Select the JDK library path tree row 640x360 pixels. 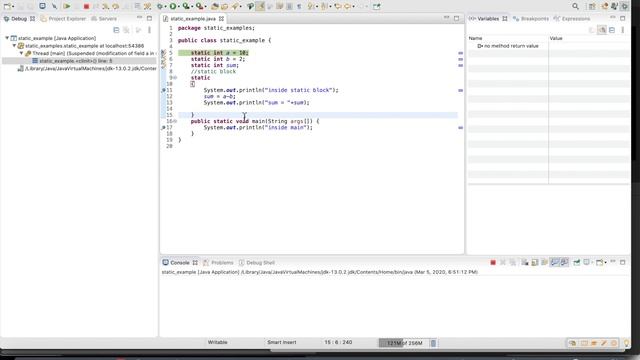click(x=87, y=69)
